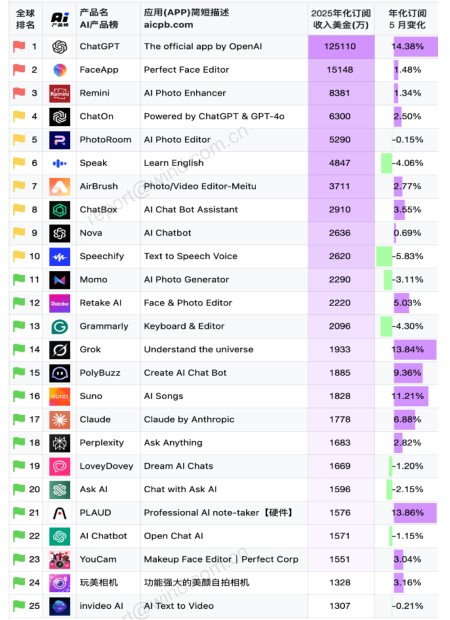Click the 125110 revenue cell

click(341, 47)
